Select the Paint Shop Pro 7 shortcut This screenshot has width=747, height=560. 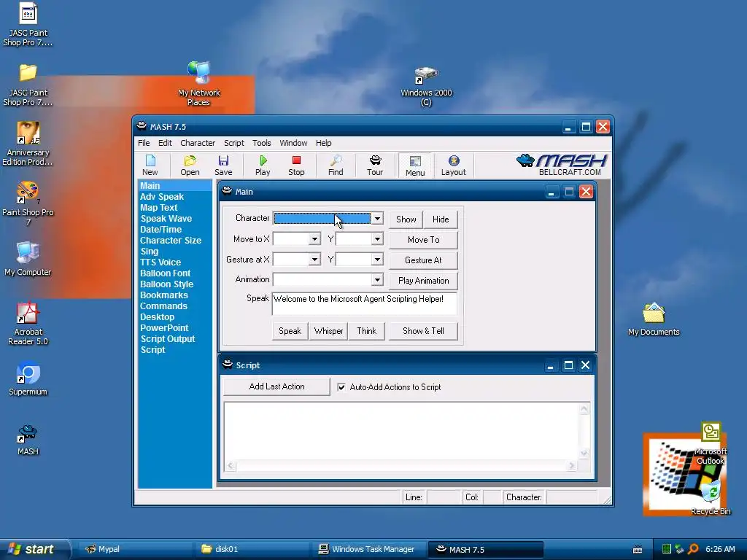(x=28, y=204)
